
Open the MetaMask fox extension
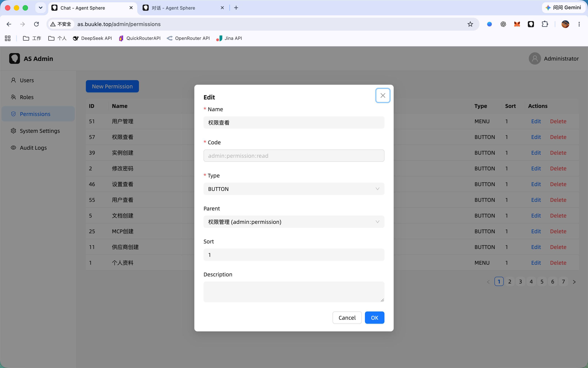(x=517, y=24)
